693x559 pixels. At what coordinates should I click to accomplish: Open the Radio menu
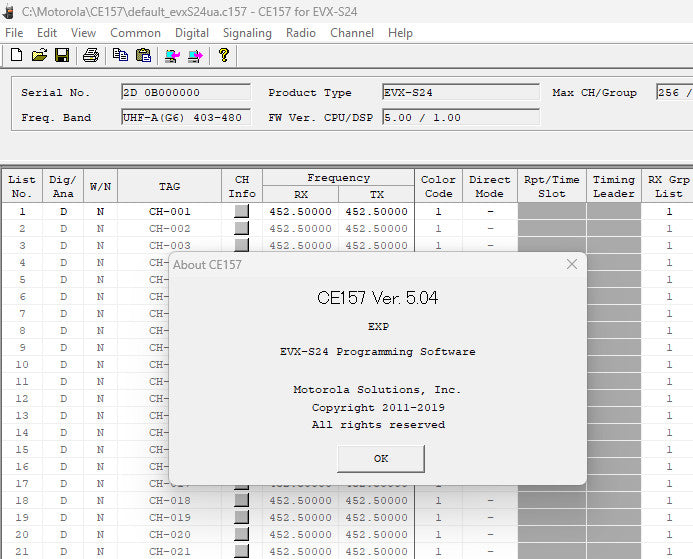pos(301,33)
